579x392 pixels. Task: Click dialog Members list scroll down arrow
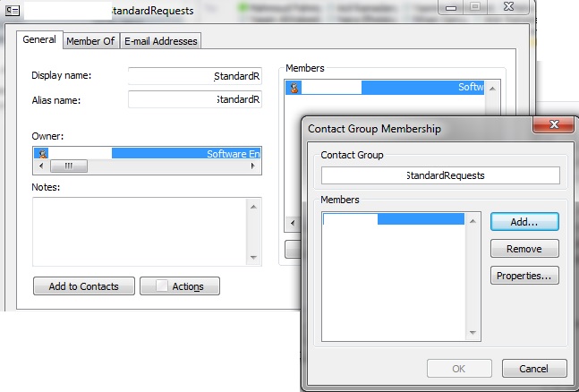(x=473, y=333)
